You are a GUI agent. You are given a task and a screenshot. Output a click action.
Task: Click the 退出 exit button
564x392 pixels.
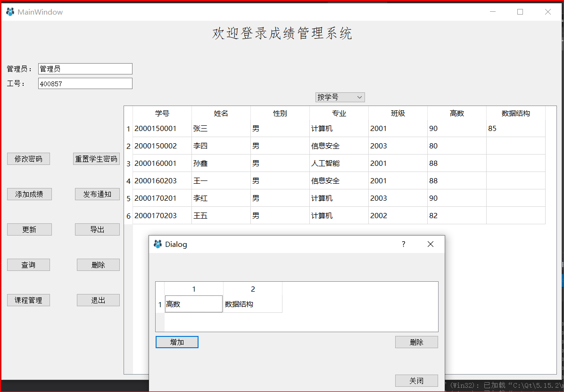[98, 300]
